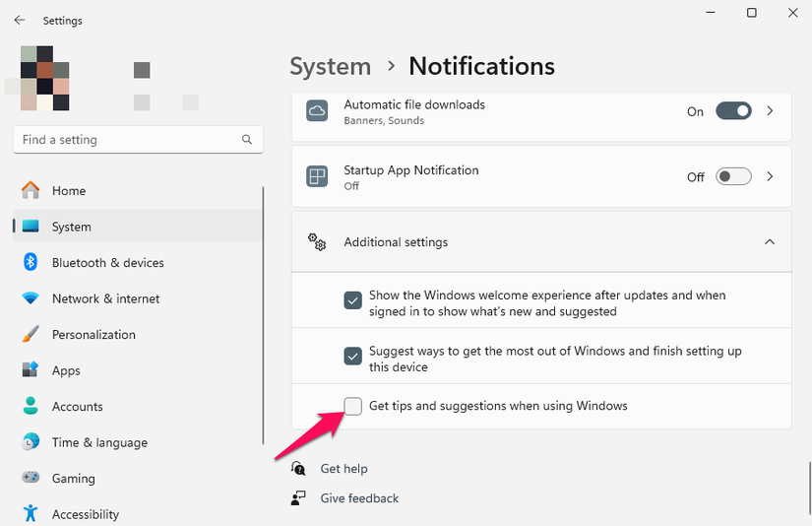Click the Gaming controller icon
Image resolution: width=812 pixels, height=526 pixels.
(31, 479)
